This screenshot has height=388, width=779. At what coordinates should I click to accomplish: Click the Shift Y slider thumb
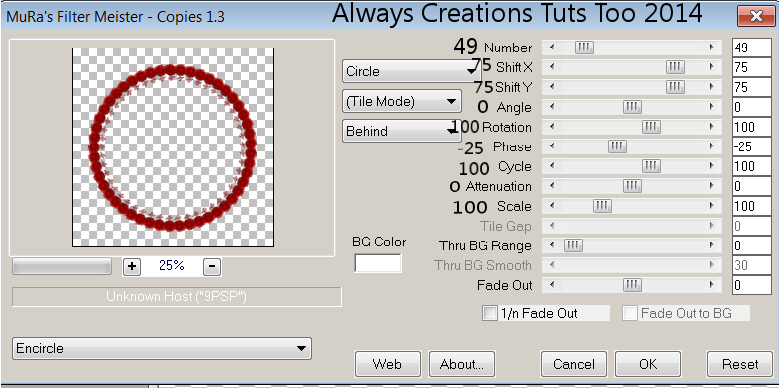(675, 87)
